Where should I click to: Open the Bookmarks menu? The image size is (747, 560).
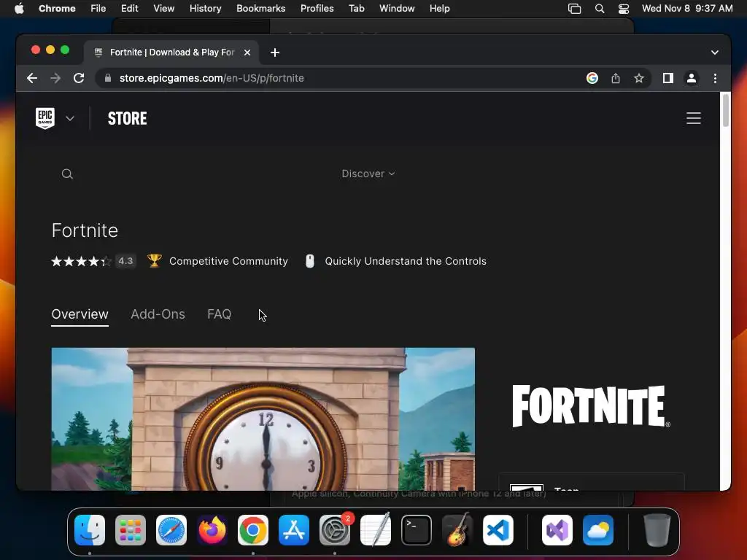tap(261, 9)
